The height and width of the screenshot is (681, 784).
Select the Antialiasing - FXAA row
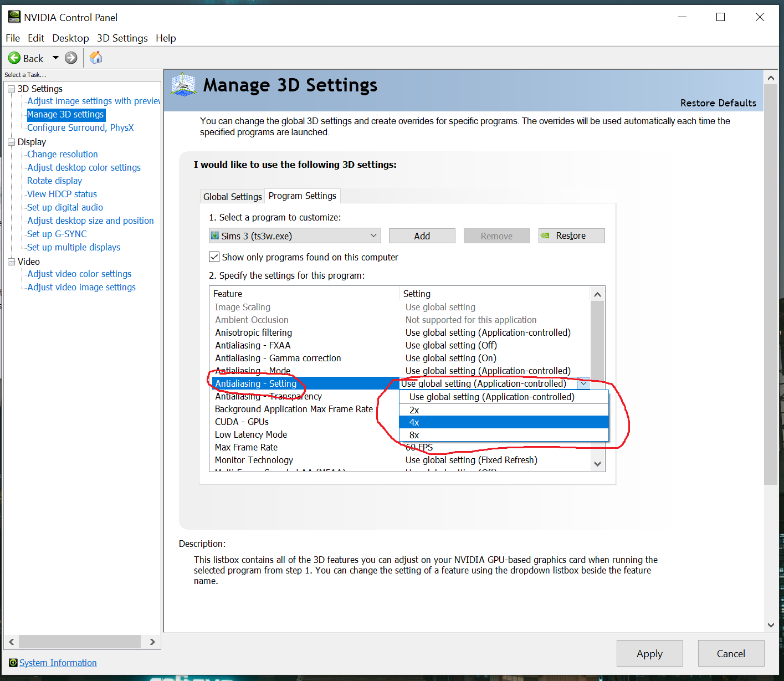401,345
